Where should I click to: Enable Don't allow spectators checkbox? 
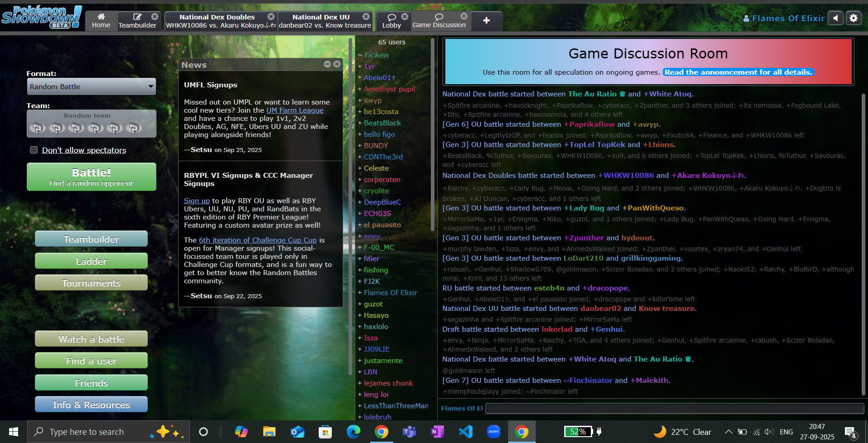(34, 150)
